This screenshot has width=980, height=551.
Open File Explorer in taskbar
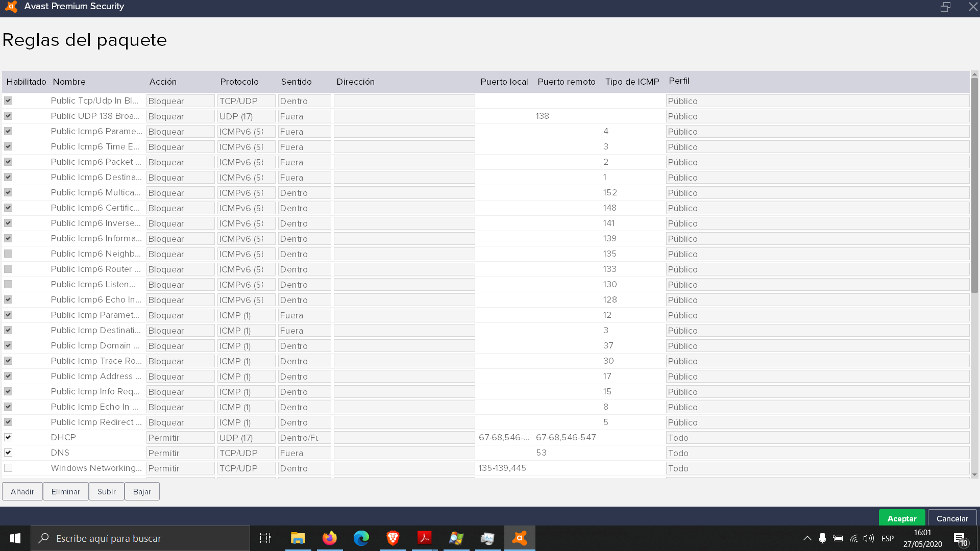(298, 538)
